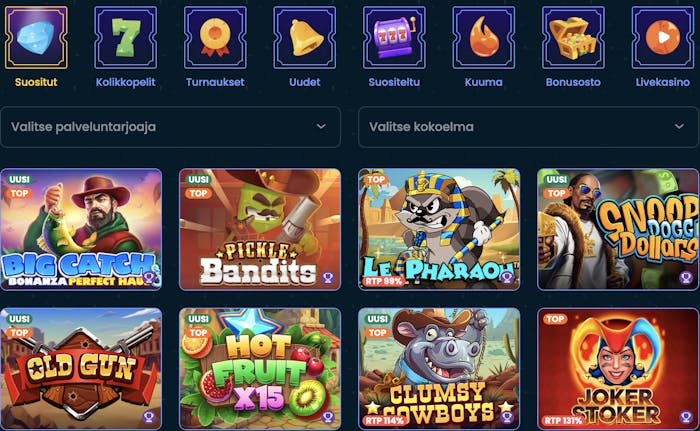The image size is (700, 431).
Task: Launch Hot Fruit x15 game
Action: click(260, 369)
